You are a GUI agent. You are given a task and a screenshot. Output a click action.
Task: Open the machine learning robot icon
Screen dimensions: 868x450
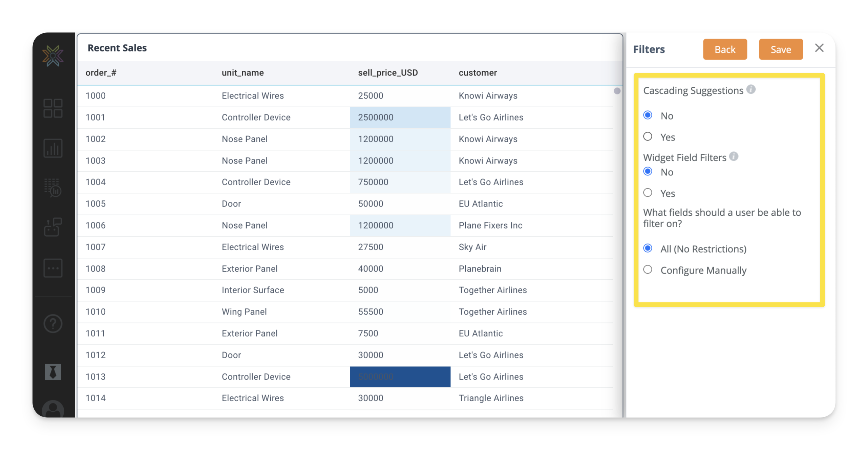tap(53, 227)
